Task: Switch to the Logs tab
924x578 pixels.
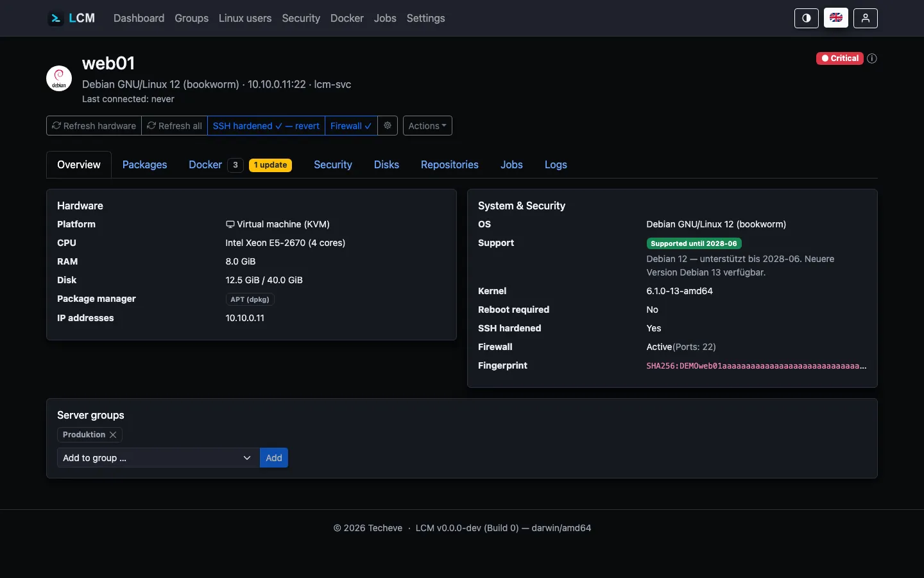Action: tap(556, 164)
